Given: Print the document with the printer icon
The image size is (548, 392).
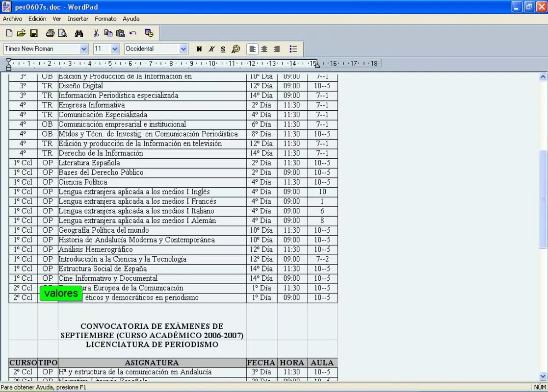Looking at the screenshot, I should (x=50, y=33).
